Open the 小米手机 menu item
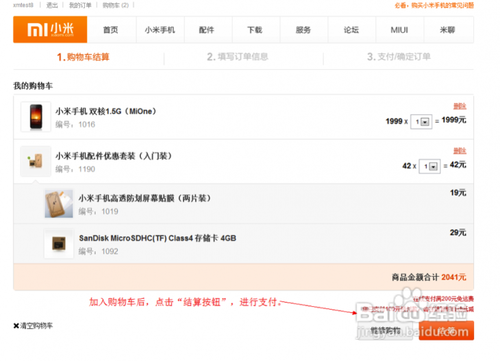This screenshot has height=361, width=500. click(x=160, y=30)
